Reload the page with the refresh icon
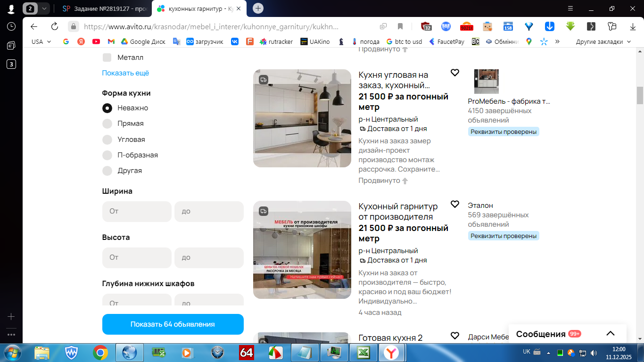The image size is (644, 362). coord(55,26)
